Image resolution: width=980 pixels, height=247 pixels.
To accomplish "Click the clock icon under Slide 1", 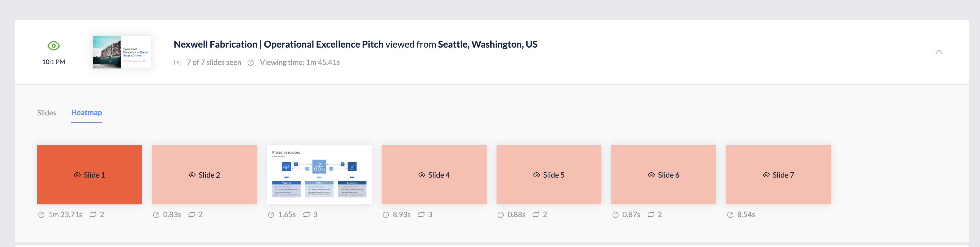I will 42,215.
